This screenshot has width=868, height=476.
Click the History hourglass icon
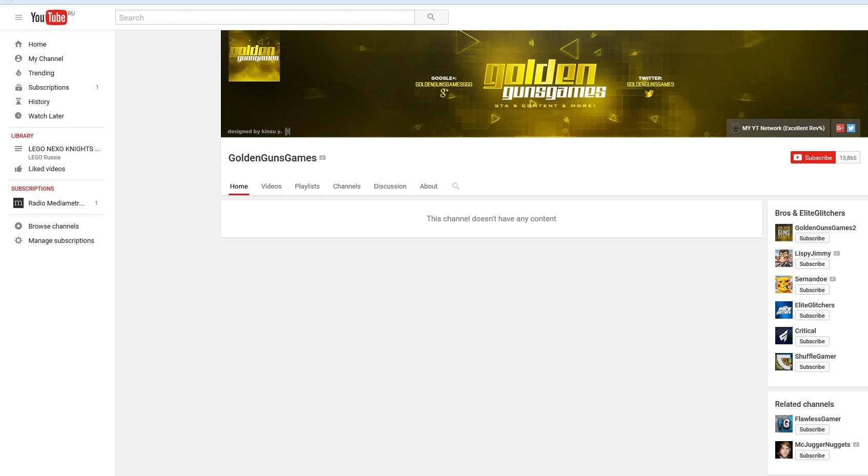pyautogui.click(x=18, y=101)
